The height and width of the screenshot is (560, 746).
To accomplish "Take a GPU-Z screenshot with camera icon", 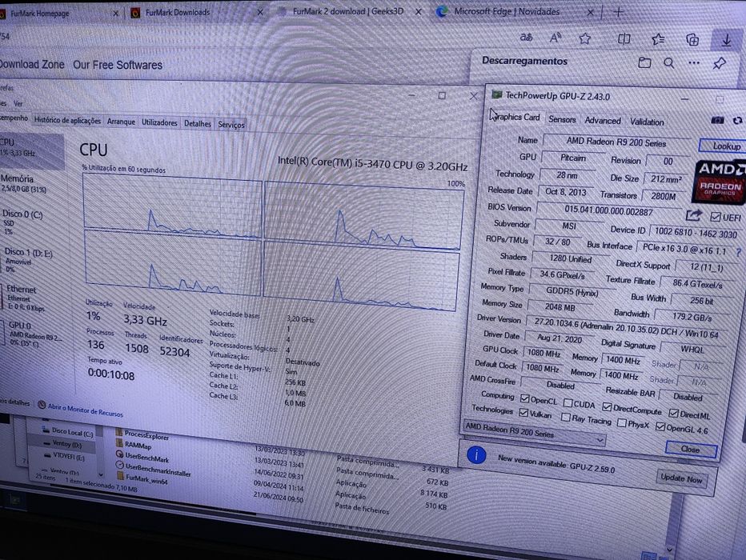I will [x=717, y=120].
